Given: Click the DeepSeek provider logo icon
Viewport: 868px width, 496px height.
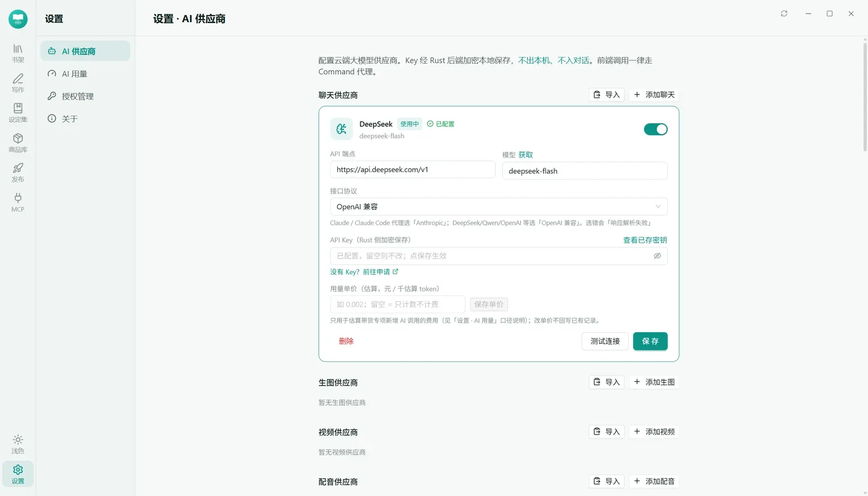Looking at the screenshot, I should pos(341,129).
